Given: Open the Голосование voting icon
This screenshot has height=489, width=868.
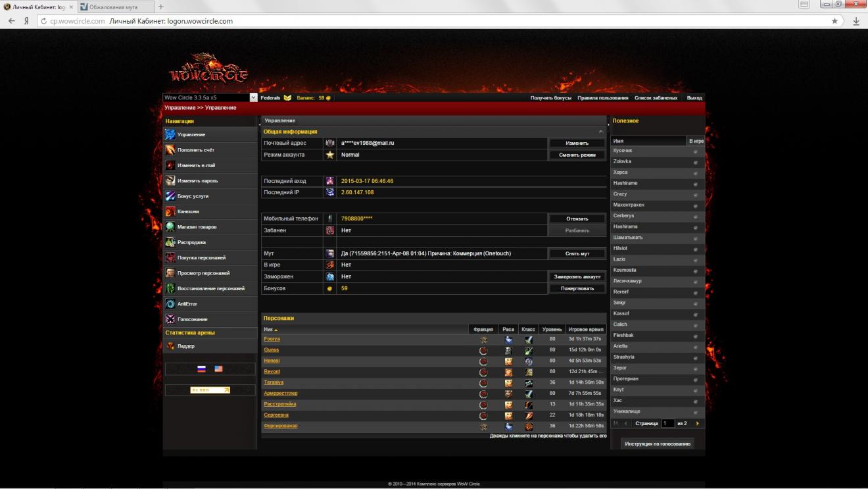Looking at the screenshot, I should (170, 319).
